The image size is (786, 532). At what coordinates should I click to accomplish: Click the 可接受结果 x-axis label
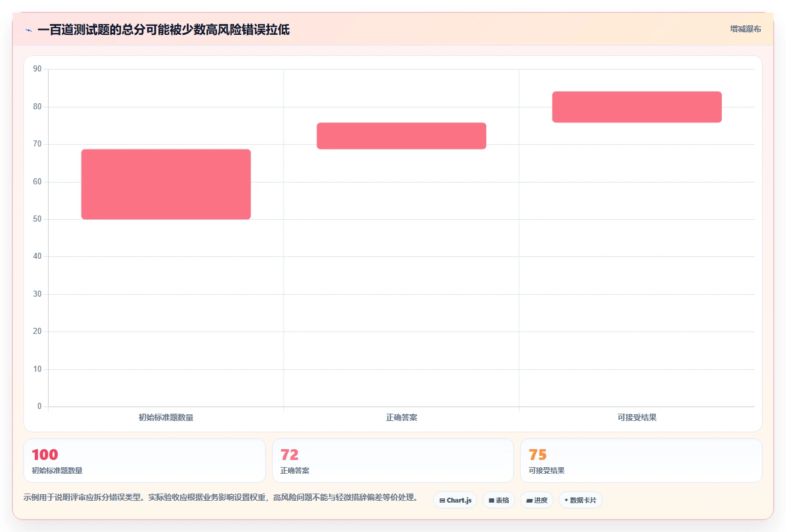[636, 417]
